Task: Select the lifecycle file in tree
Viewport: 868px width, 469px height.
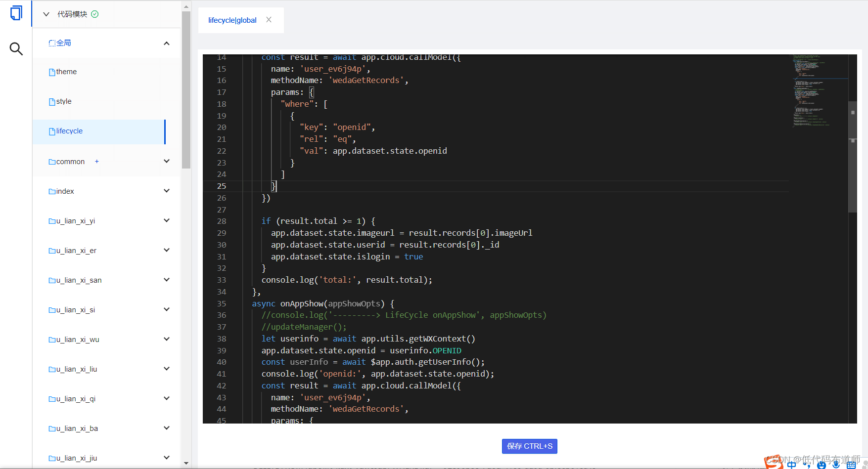Action: [69, 131]
